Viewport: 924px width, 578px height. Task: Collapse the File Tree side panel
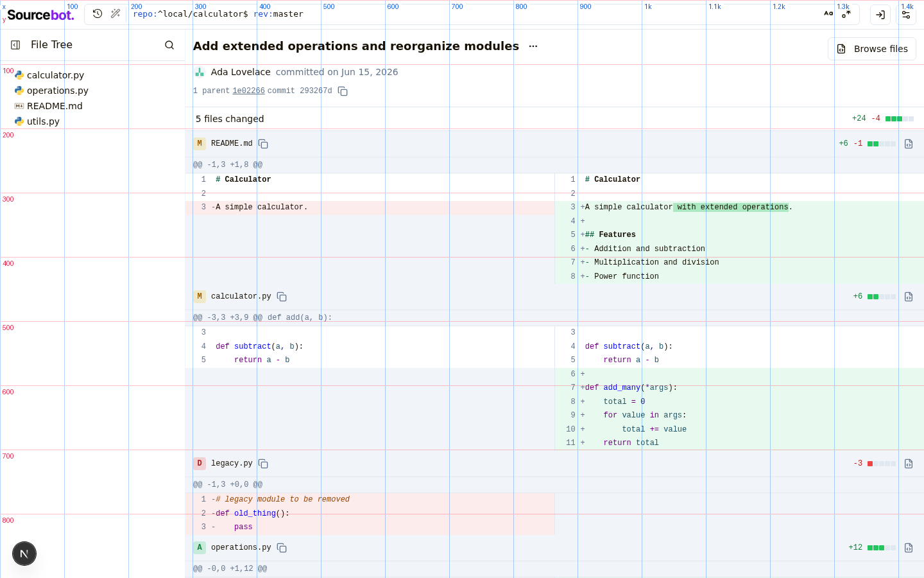[x=15, y=44]
